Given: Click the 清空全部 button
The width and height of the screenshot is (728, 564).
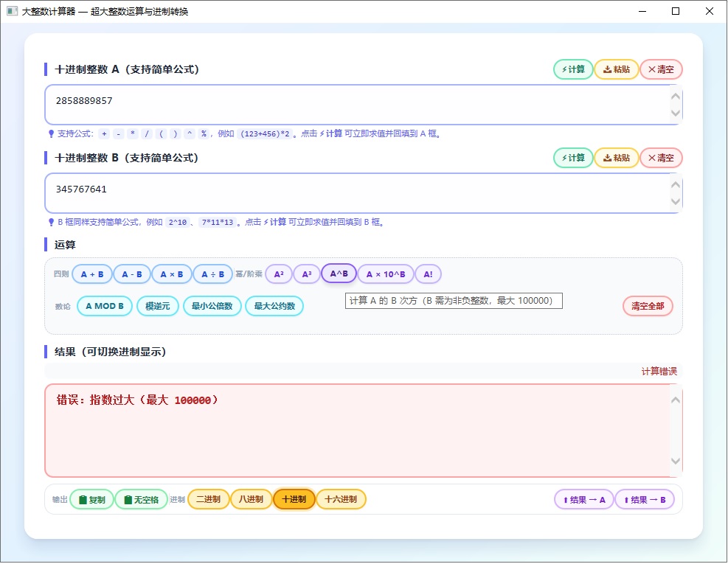Looking at the screenshot, I should [648, 307].
